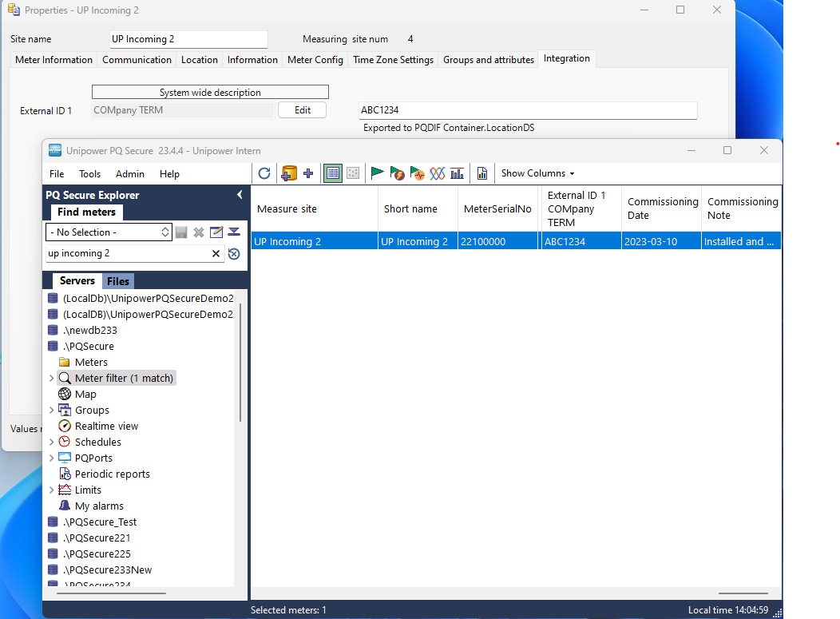Viewport: 840px width, 619px height.
Task: Sort by the MeterSerialNo column header
Action: point(497,209)
